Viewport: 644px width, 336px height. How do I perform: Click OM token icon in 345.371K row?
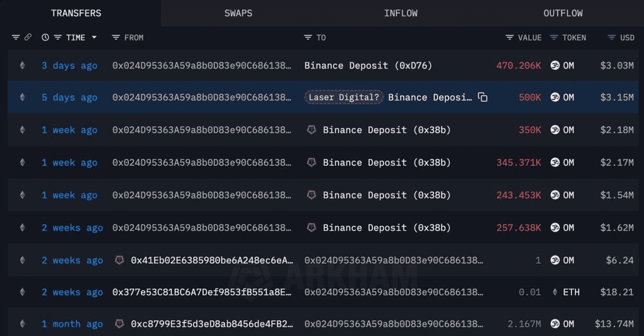point(555,163)
